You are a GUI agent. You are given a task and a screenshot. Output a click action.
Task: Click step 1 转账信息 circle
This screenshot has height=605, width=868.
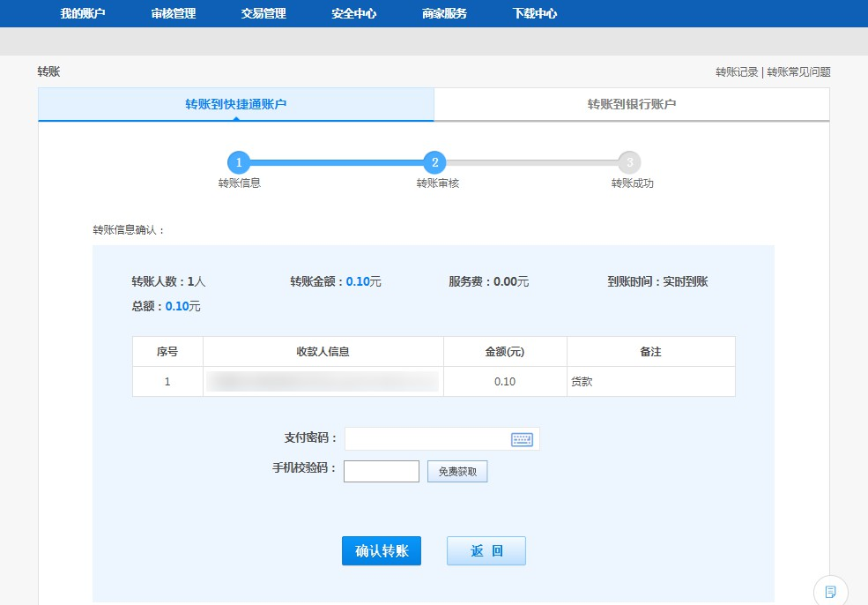[239, 162]
